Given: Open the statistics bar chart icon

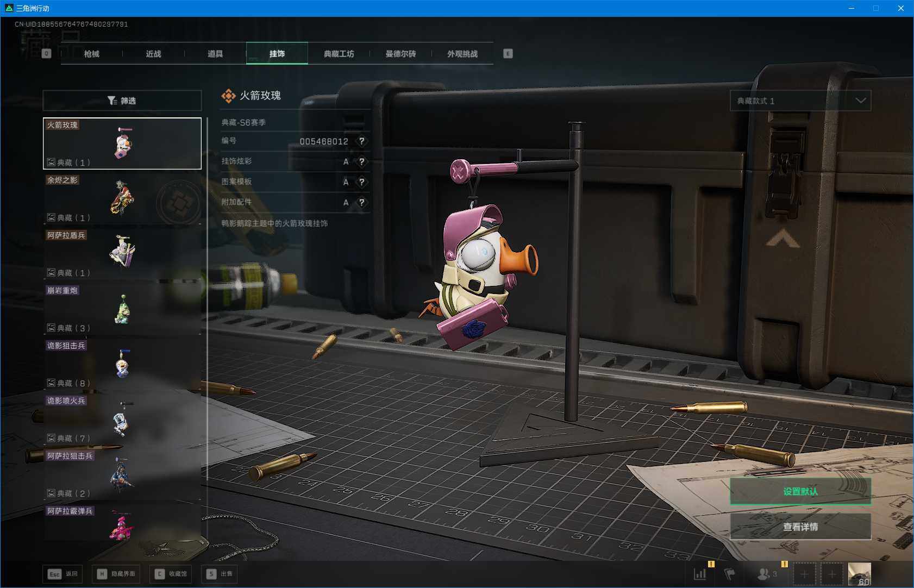Looking at the screenshot, I should click(x=700, y=574).
